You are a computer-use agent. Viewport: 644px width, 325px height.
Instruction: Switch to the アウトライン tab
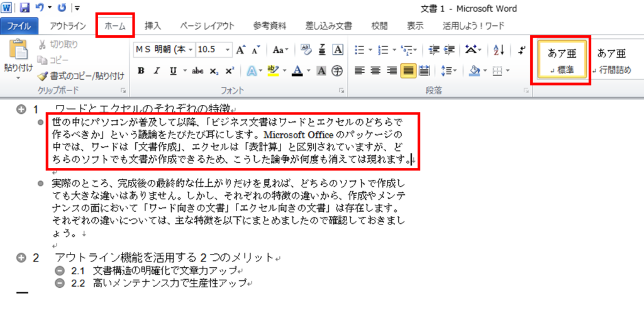[x=68, y=26]
